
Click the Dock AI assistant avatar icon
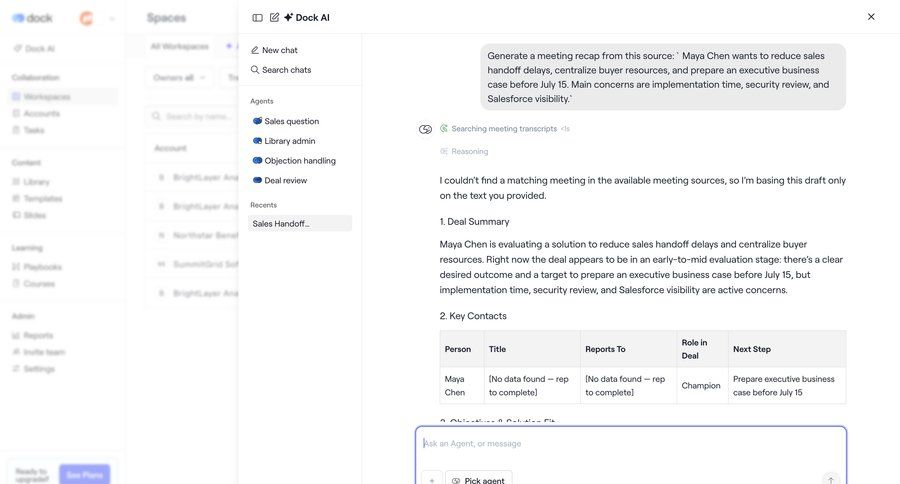coord(425,129)
